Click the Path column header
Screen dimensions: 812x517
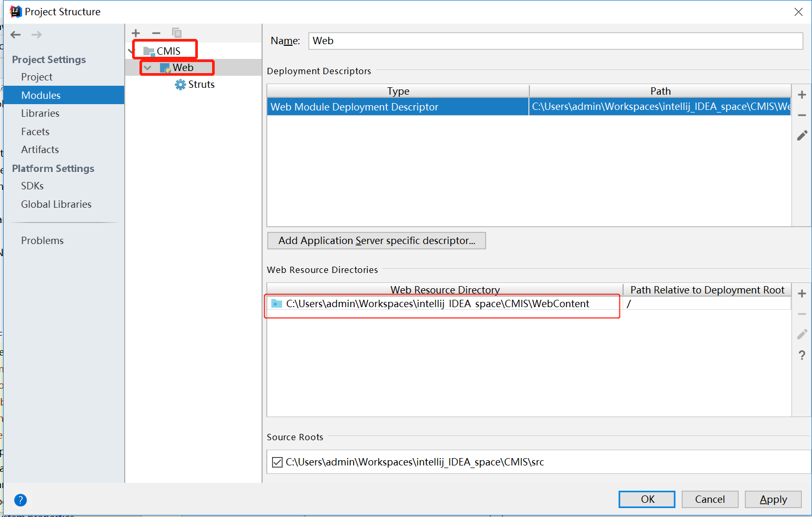(x=660, y=91)
